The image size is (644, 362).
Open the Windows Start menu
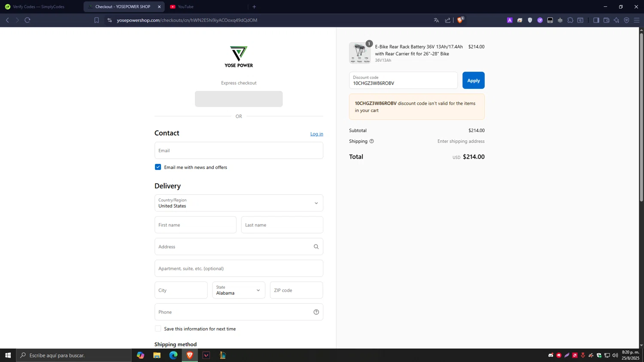click(8, 355)
